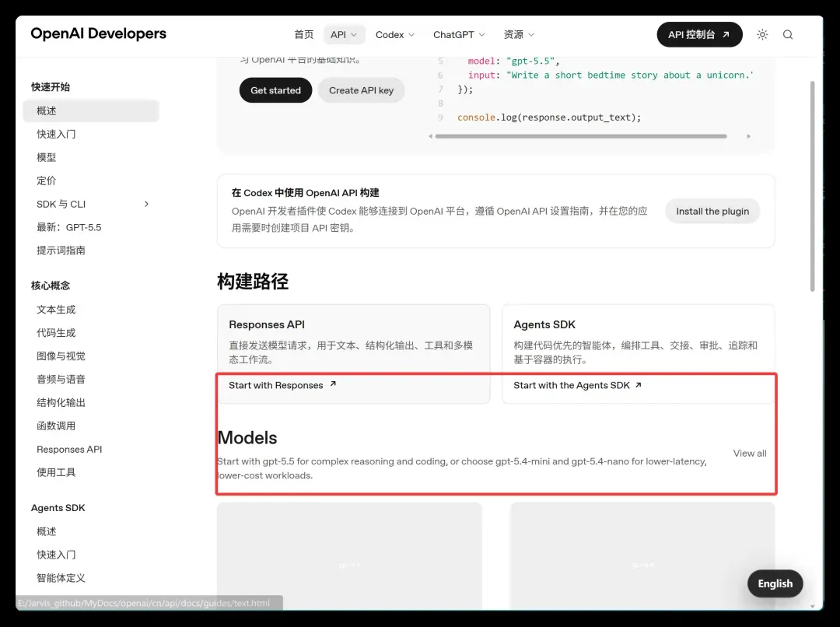840x627 pixels.
Task: Open Responses API in the sidebar
Action: click(69, 449)
